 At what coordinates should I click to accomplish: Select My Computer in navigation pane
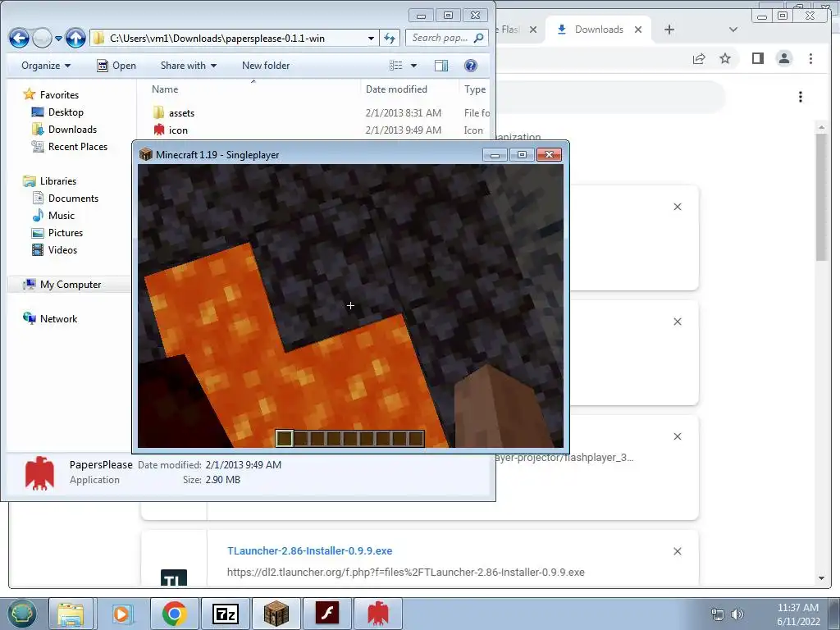click(71, 285)
